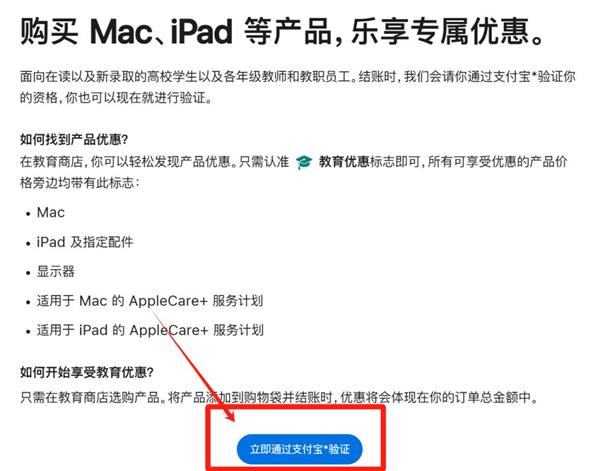Click the 立即通过支付宝验证 button
Image resolution: width=600 pixels, height=471 pixels.
click(x=299, y=449)
